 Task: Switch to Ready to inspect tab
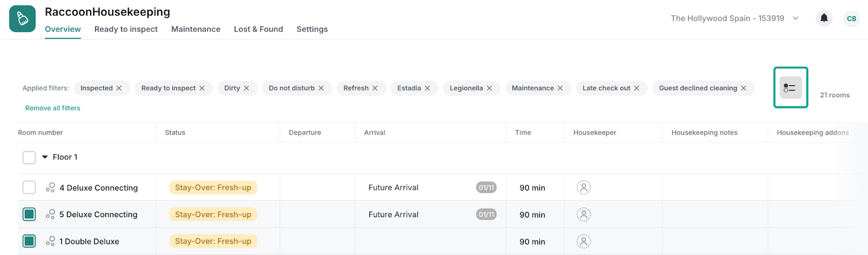click(x=126, y=29)
